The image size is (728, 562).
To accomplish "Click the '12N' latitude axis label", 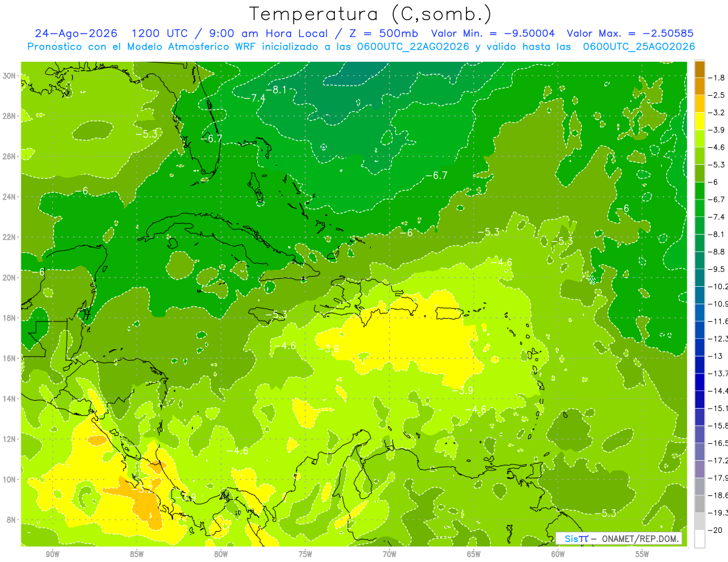I will 10,439.
